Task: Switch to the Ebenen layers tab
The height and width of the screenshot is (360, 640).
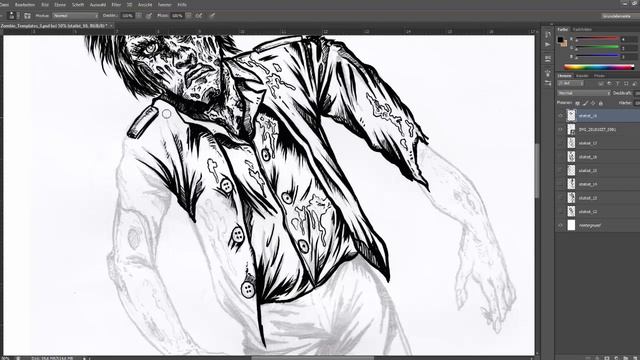Action: tap(564, 76)
